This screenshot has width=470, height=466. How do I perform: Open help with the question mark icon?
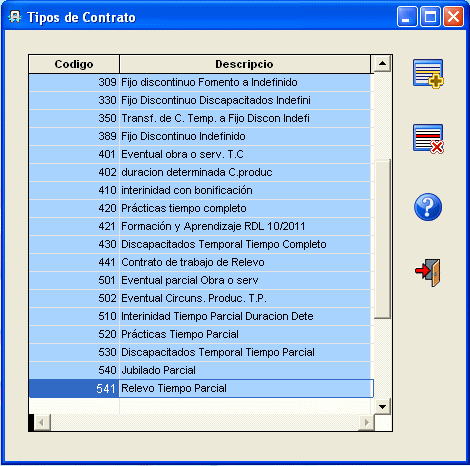(428, 207)
